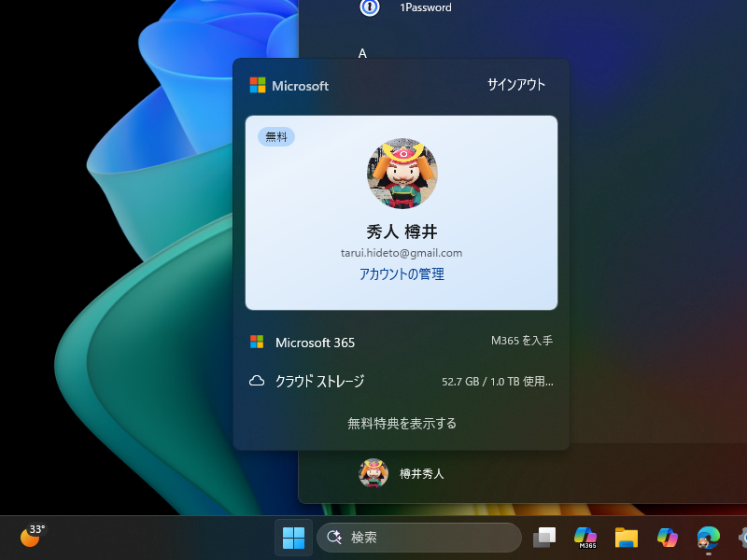This screenshot has width=747, height=560.
Task: Open the Copilot app from taskbar
Action: (x=668, y=538)
